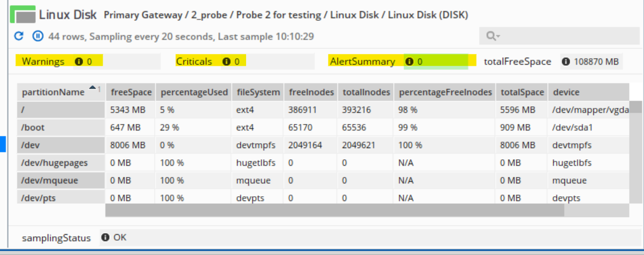Click the info icon next to Warnings

click(79, 61)
